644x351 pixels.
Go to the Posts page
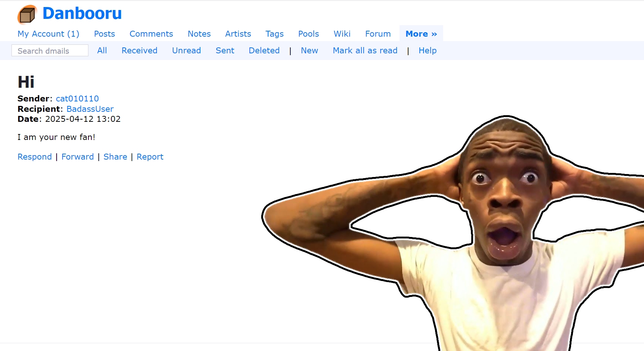click(x=104, y=34)
